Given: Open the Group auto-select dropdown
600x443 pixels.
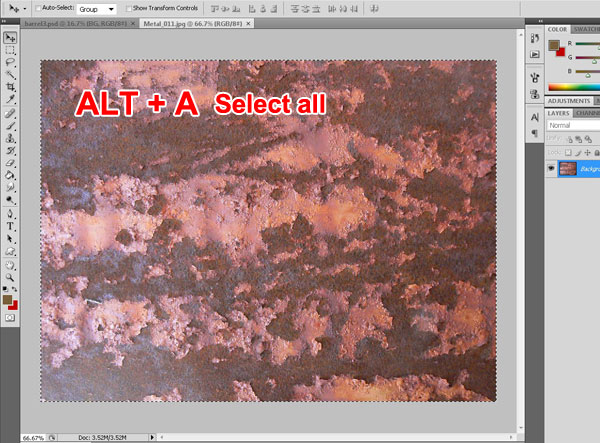Looking at the screenshot, I should pyautogui.click(x=96, y=8).
